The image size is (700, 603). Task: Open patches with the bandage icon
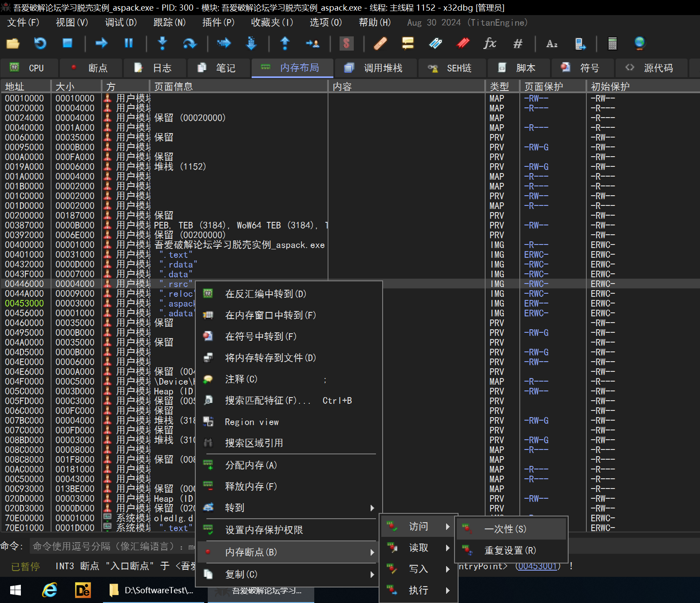(x=380, y=43)
